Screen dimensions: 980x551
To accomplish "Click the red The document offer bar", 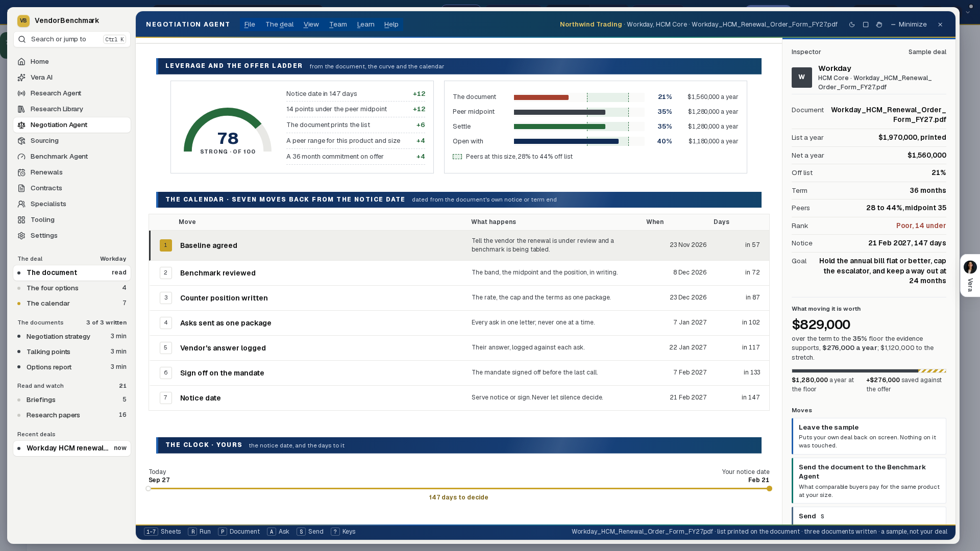I will pyautogui.click(x=541, y=97).
